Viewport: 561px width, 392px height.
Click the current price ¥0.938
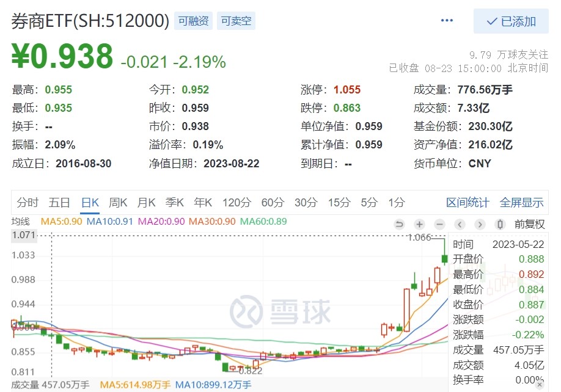(x=62, y=56)
